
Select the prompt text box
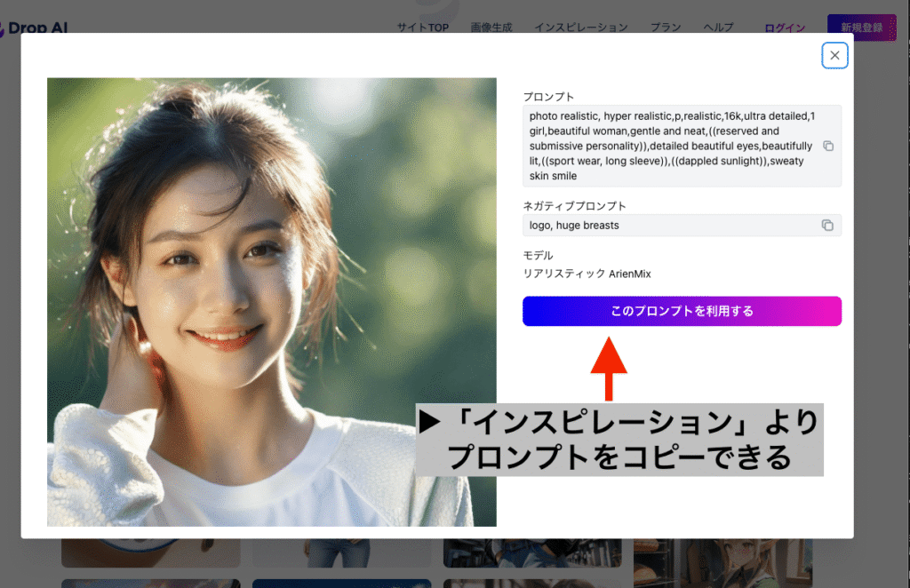682,147
